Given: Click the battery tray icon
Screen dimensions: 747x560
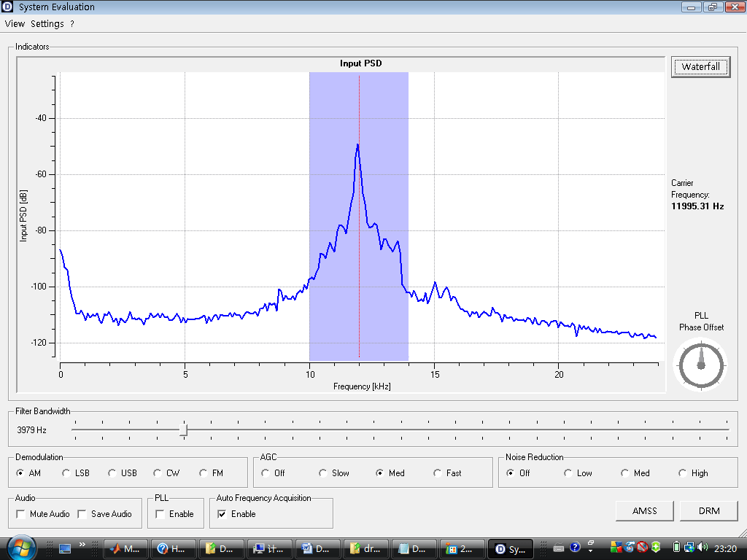Looking at the screenshot, I should (x=676, y=548).
